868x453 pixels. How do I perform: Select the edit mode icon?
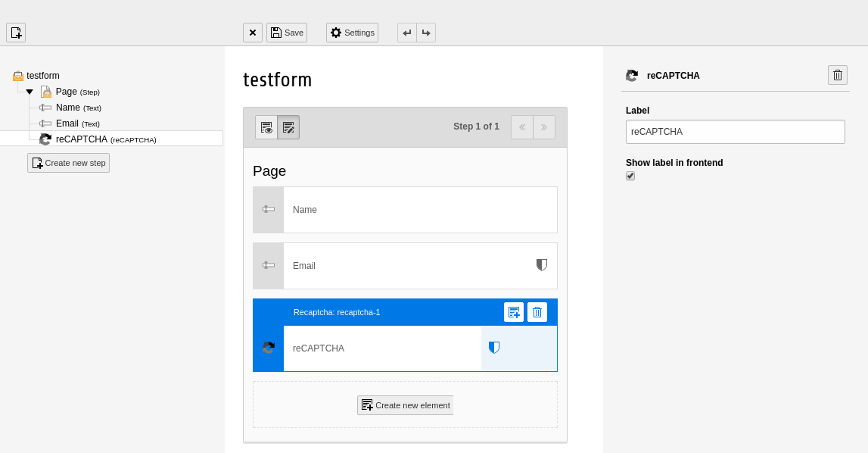pyautogui.click(x=288, y=127)
